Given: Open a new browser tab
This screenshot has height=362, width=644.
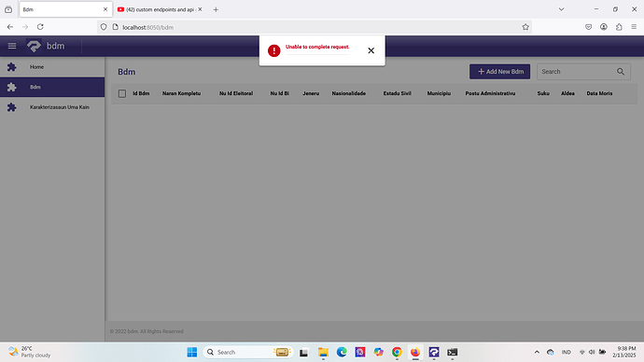Looking at the screenshot, I should click(x=216, y=9).
